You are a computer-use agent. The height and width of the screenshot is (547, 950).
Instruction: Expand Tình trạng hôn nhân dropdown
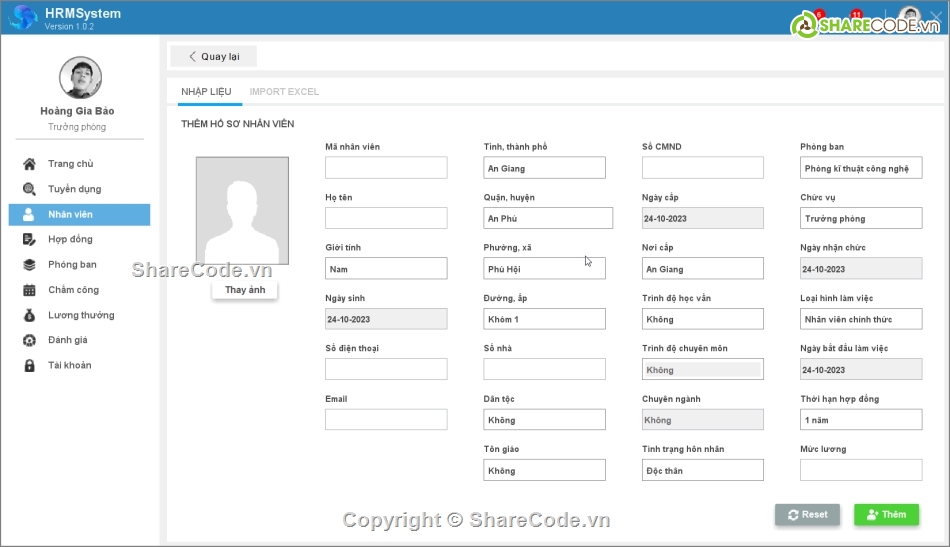(702, 470)
